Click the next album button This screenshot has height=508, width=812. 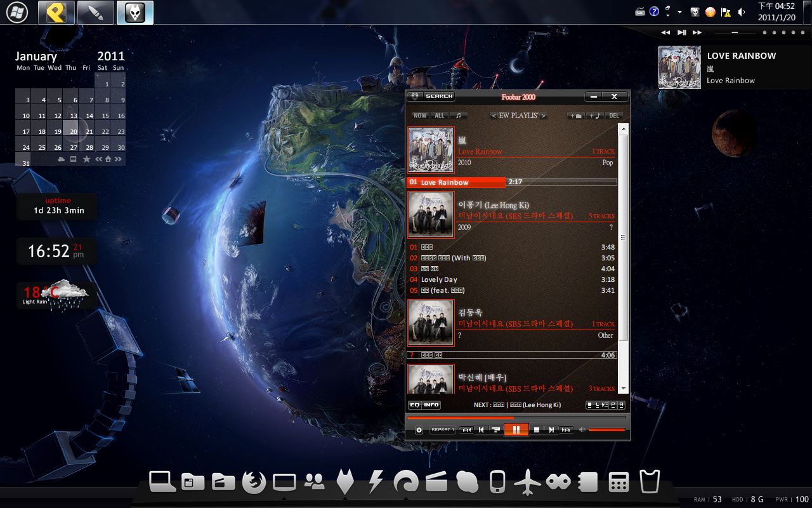click(x=566, y=430)
